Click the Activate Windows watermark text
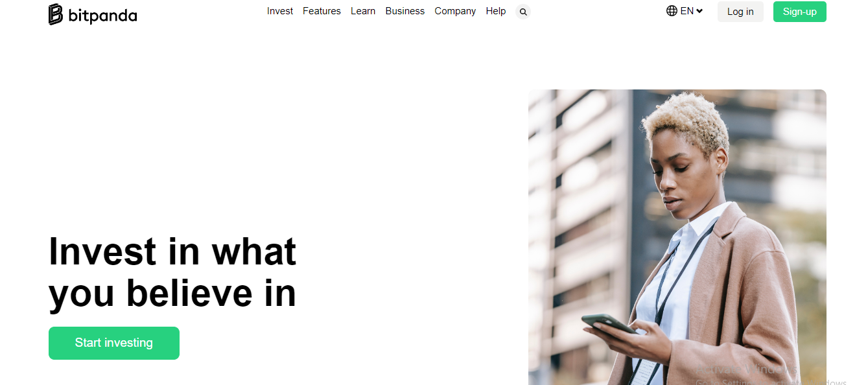The height and width of the screenshot is (385, 868). coord(745,369)
